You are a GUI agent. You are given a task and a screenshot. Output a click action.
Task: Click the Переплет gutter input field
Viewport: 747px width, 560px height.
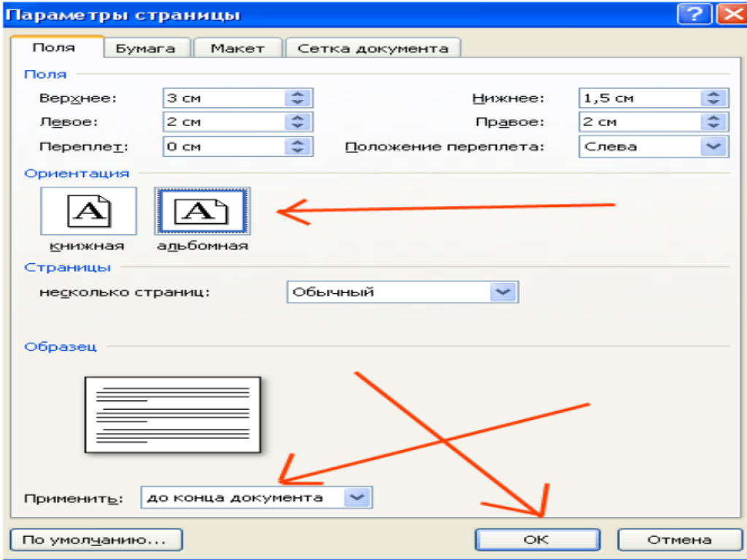224,146
